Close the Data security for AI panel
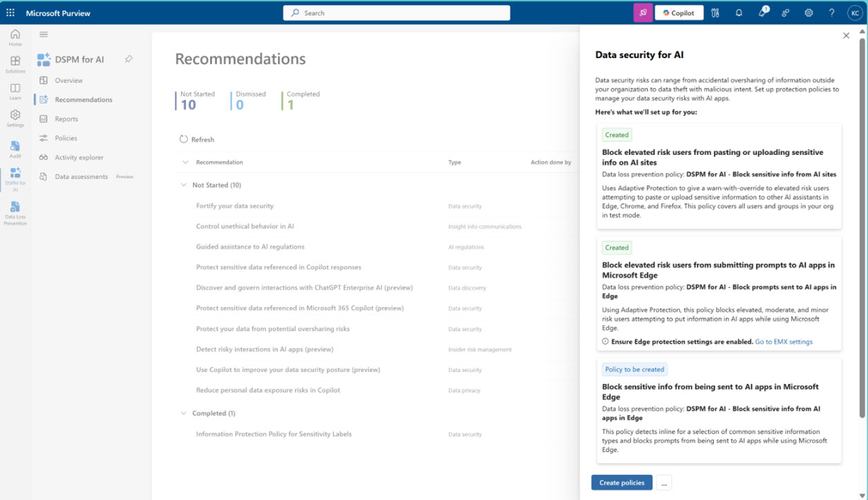This screenshot has height=500, width=868. 846,35
